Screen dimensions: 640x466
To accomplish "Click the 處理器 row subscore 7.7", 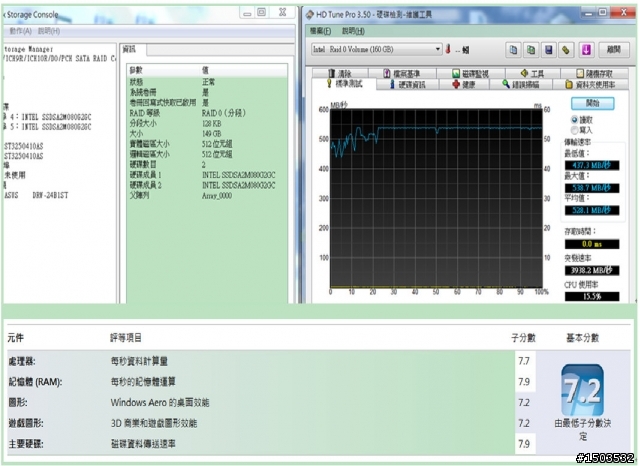I will (x=524, y=361).
